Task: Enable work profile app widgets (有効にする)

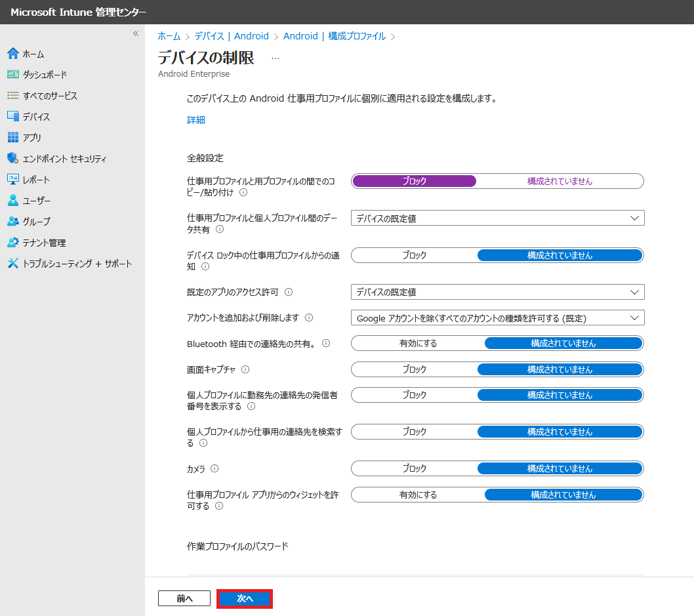Action: (x=418, y=495)
